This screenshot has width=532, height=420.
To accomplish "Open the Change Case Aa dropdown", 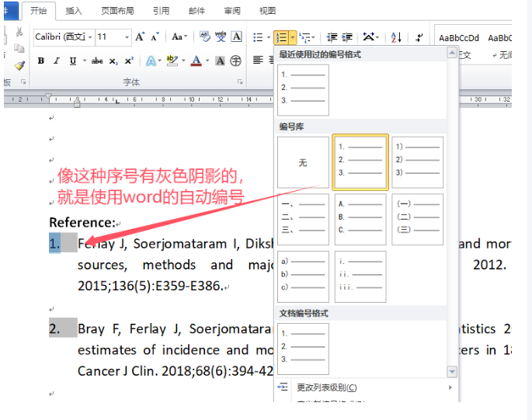I will 179,36.
